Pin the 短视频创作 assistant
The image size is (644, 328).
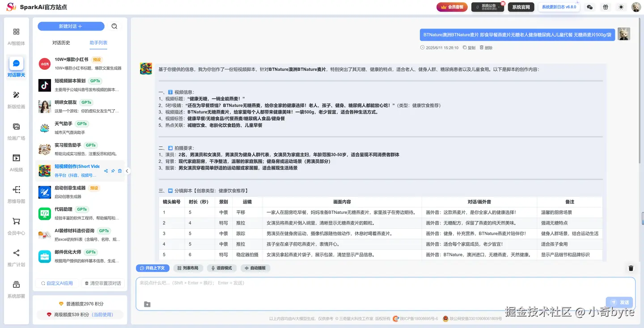(113, 171)
